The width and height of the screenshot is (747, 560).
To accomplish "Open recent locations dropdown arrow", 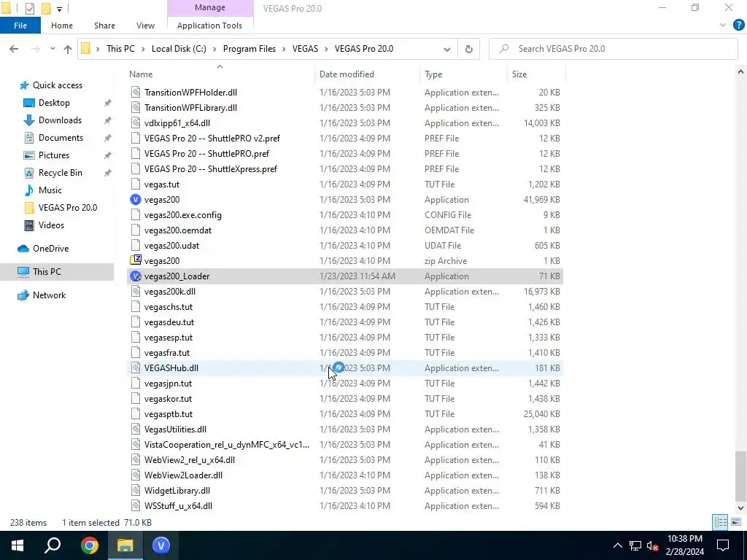I will point(53,49).
